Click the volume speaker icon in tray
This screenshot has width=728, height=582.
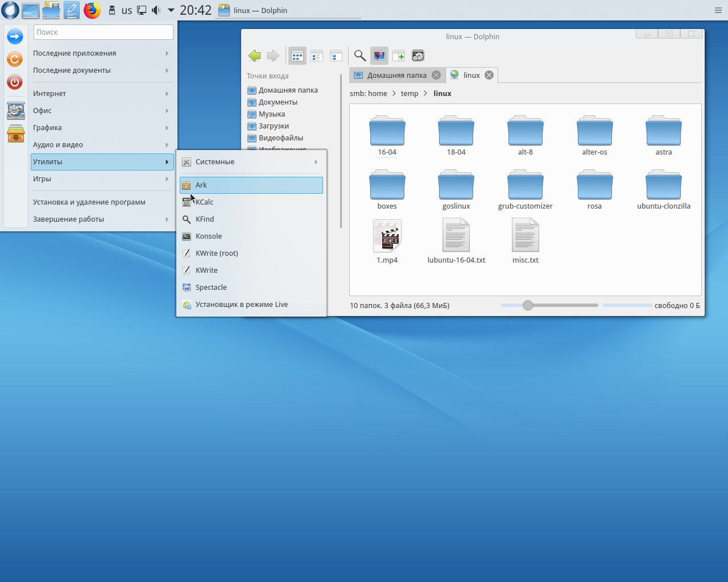pyautogui.click(x=156, y=10)
